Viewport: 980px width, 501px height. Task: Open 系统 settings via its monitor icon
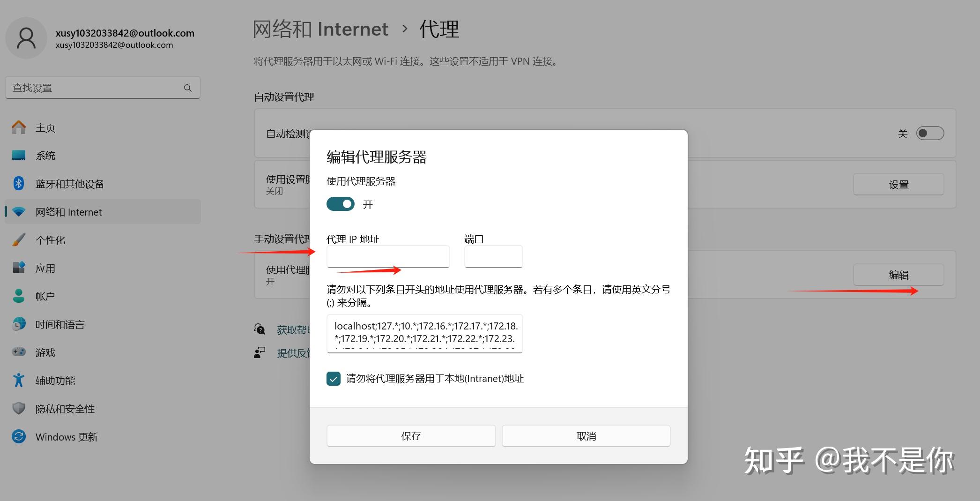coord(18,155)
